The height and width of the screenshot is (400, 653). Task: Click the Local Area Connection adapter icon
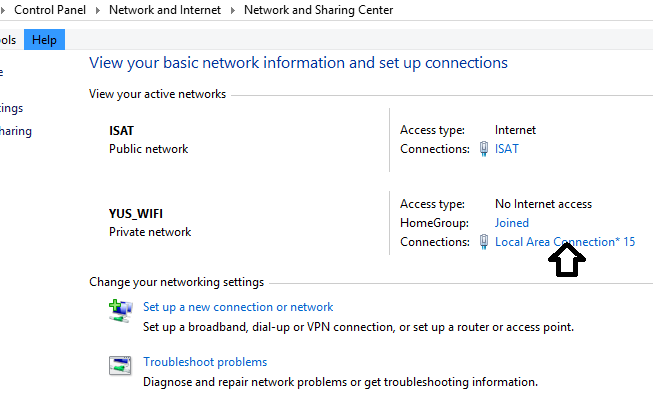coord(484,242)
